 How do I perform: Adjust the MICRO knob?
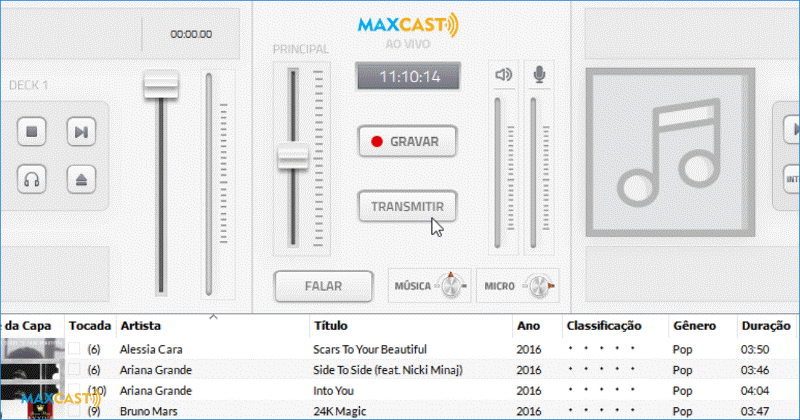click(538, 286)
